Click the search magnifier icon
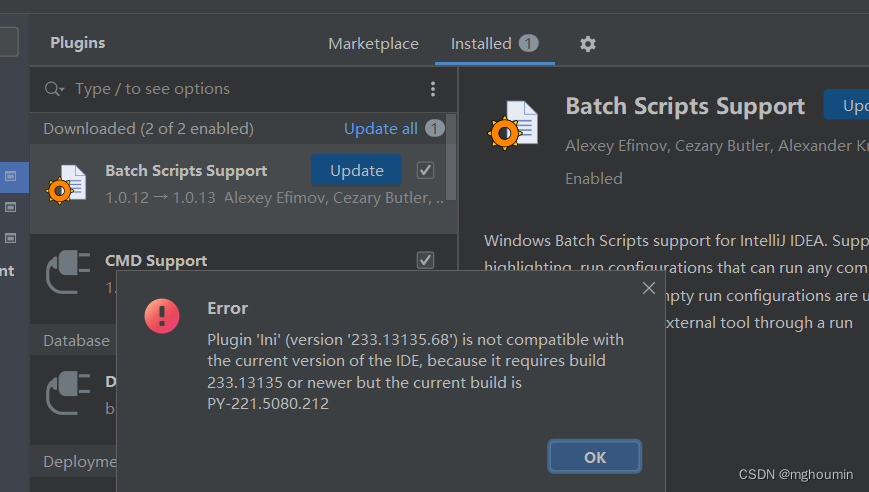Viewport: 869px width, 492px height. (x=54, y=89)
